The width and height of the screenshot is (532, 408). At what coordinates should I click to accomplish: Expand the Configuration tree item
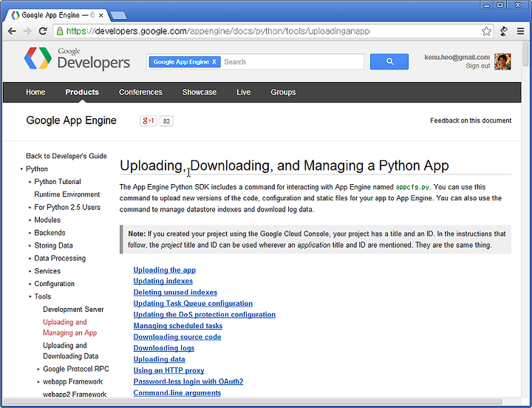(30, 284)
